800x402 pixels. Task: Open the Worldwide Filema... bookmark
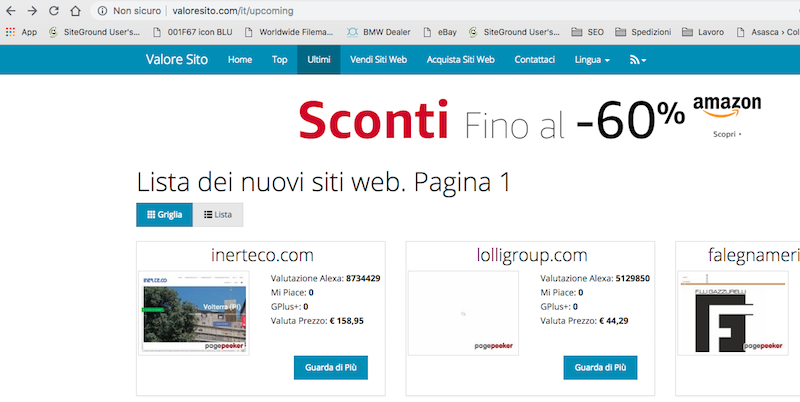pyautogui.click(x=289, y=32)
